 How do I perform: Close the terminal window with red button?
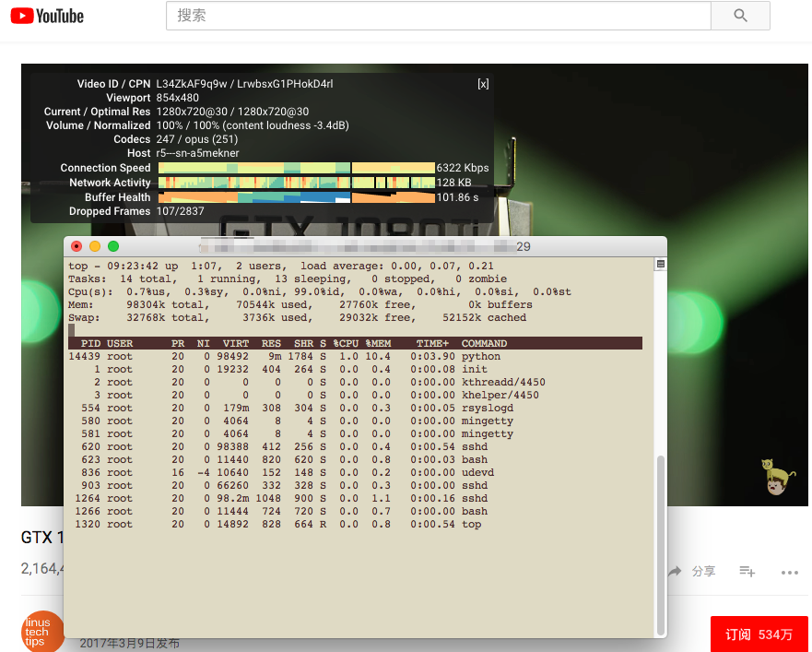(76, 246)
